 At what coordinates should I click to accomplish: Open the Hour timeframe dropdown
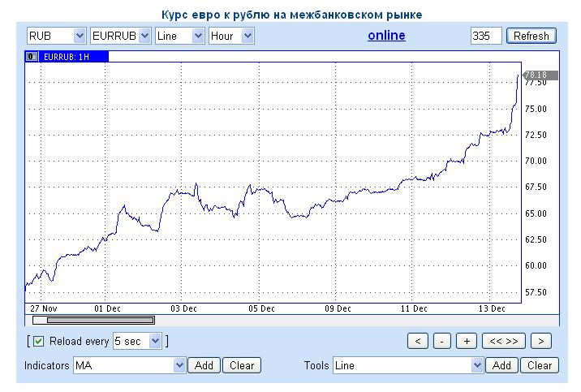(231, 36)
